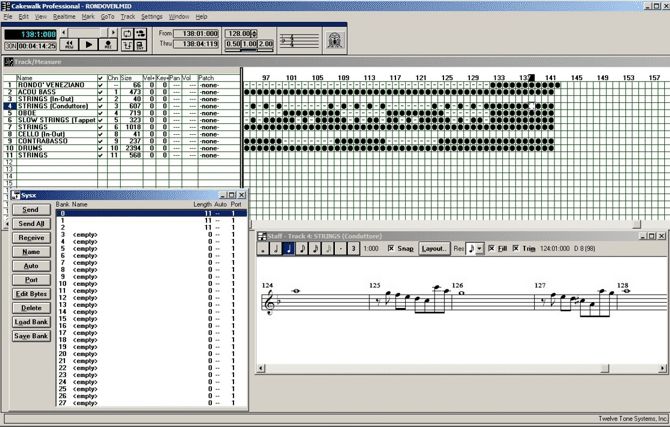Screen dimensions: 670x427
Task: Select quarter note duration in Staff toolbar
Action: [289, 248]
